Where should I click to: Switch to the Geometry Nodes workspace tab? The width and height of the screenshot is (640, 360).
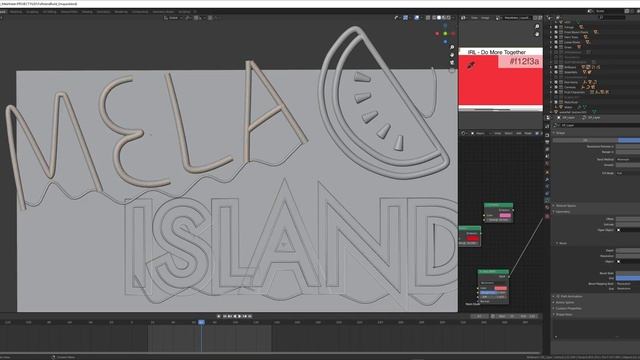tap(163, 12)
